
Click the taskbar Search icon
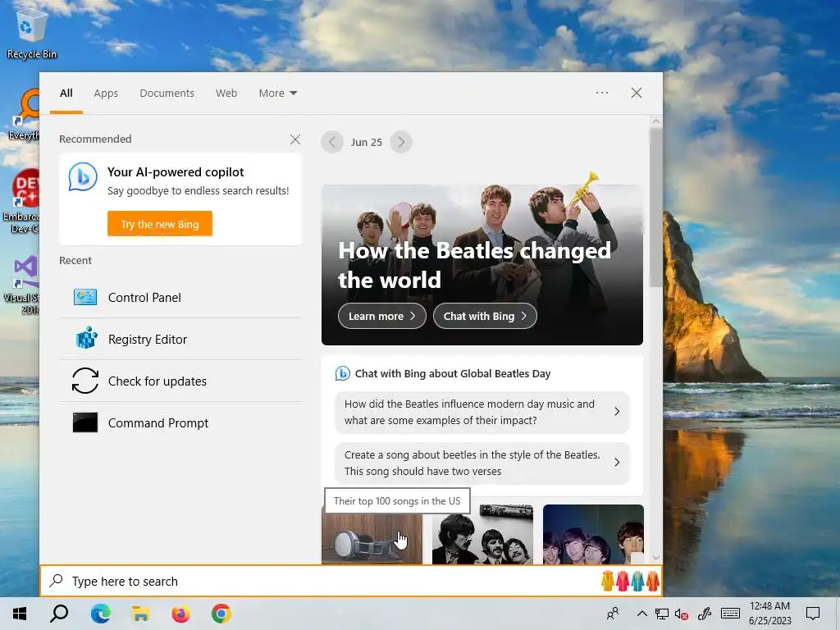59,614
